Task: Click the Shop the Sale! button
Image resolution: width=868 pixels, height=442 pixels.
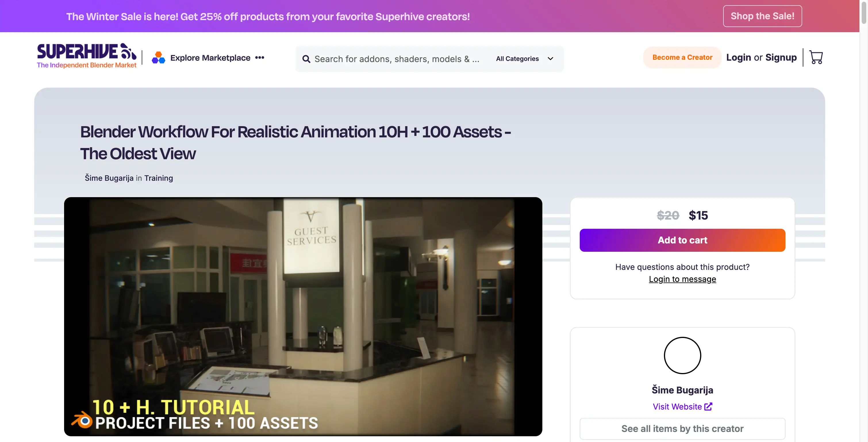Action: 762,16
